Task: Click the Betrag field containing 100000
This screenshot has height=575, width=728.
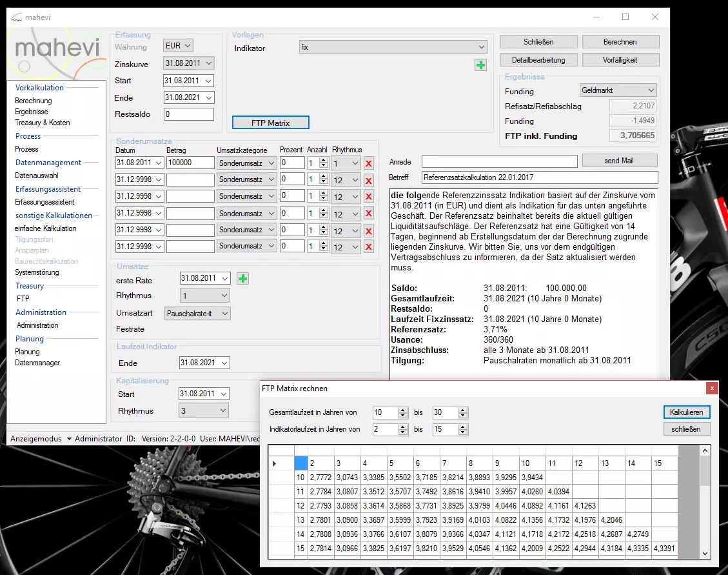Action: (190, 163)
